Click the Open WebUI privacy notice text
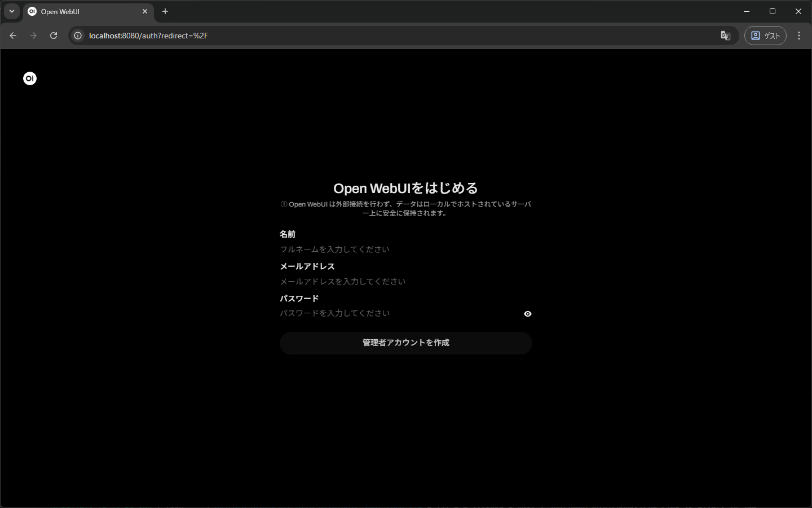The width and height of the screenshot is (812, 508). (406, 209)
